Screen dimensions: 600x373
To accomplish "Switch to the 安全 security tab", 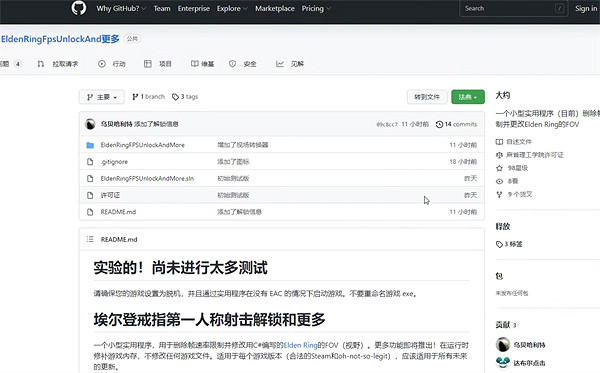I will pos(250,64).
